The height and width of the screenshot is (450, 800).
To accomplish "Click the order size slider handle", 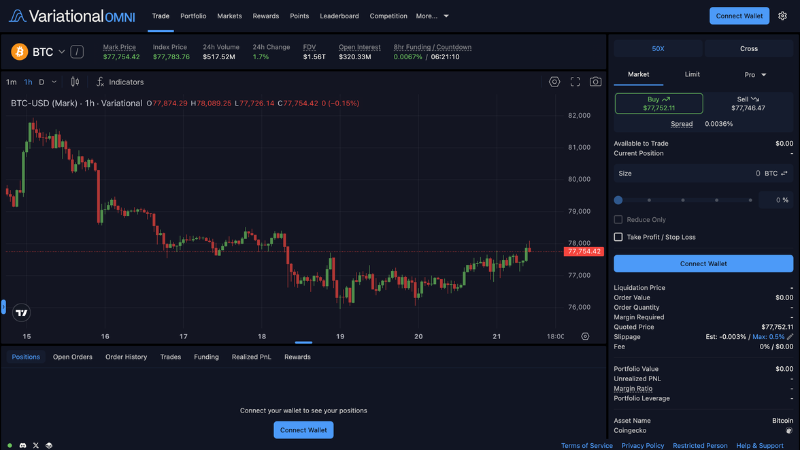I will tap(618, 200).
